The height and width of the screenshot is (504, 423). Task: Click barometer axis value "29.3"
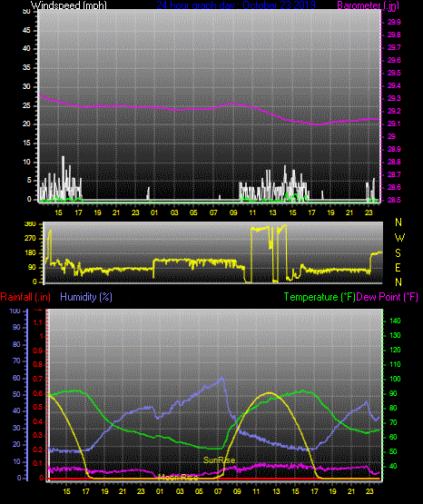tap(394, 98)
